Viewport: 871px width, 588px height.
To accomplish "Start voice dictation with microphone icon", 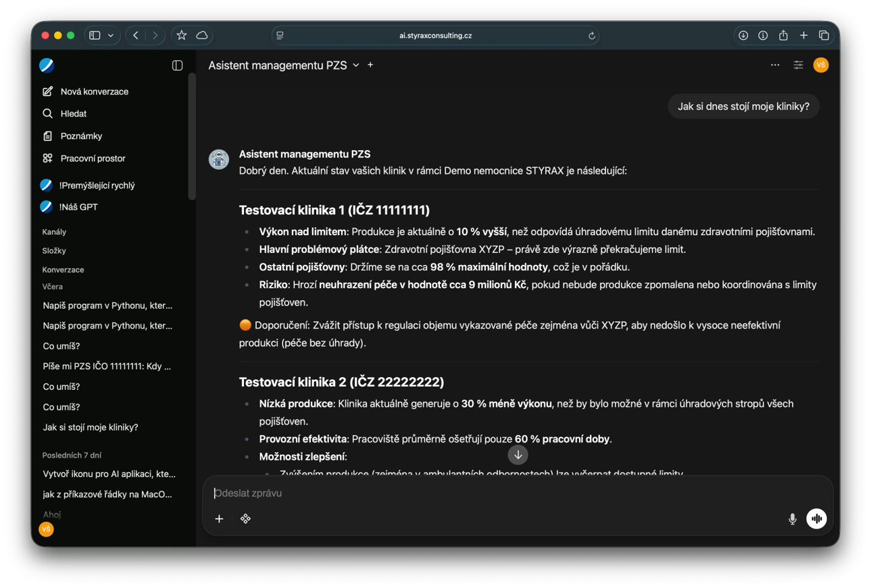I will pyautogui.click(x=792, y=519).
